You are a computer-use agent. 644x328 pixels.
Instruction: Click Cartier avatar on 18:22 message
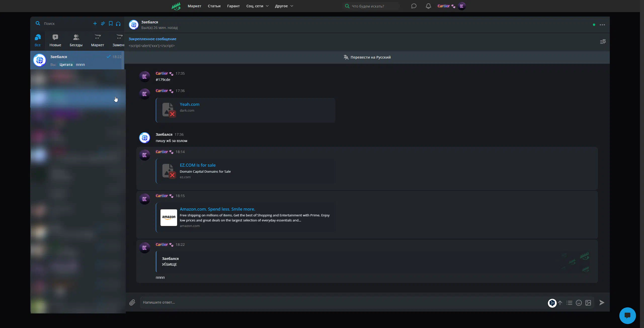(145, 248)
